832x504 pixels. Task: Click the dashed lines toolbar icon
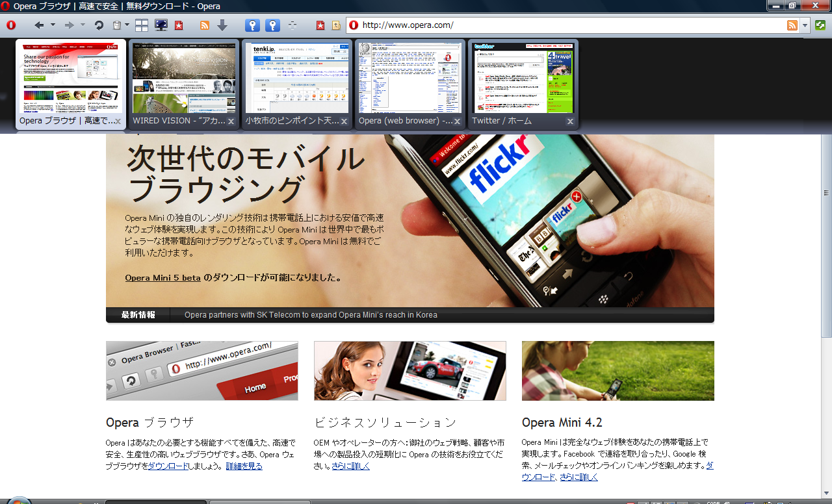[x=292, y=25]
